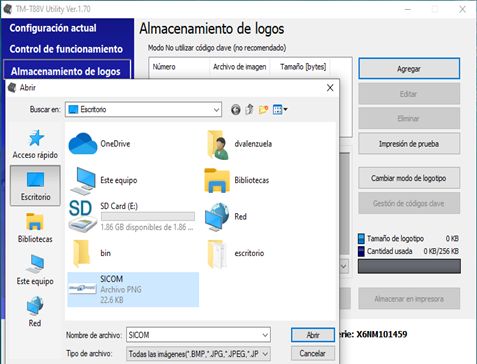Select Escritorio in the places sidebar
477x364 pixels.
(35, 186)
